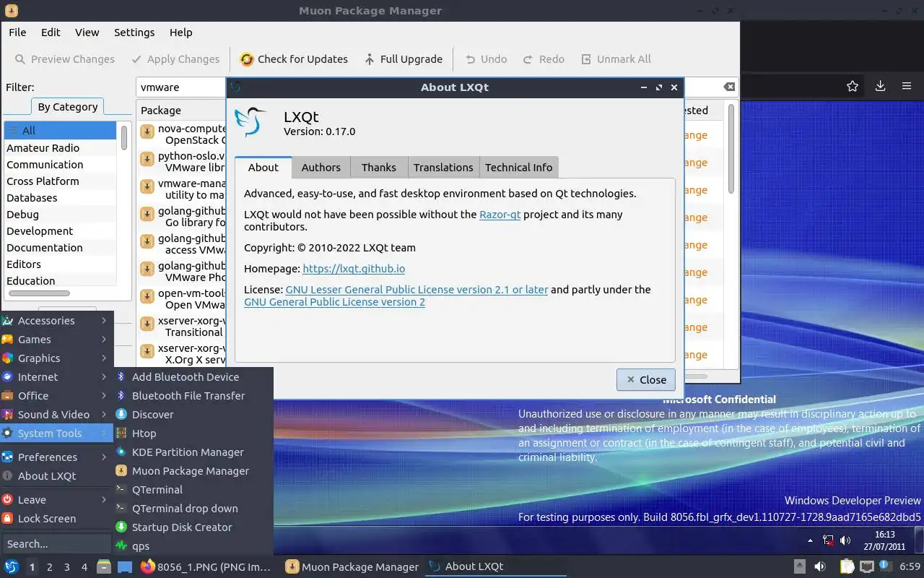Open the GNU General Public License version 2 link
Screen dimensions: 924x578
(334, 301)
